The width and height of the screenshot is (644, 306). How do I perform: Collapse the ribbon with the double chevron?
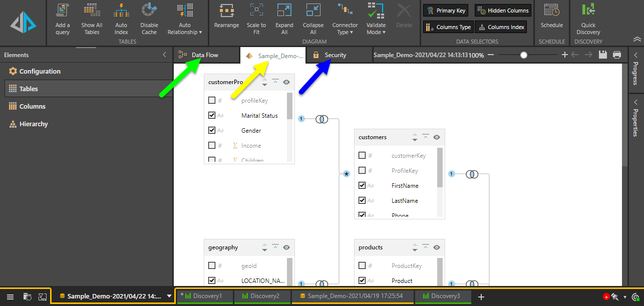pyautogui.click(x=636, y=39)
